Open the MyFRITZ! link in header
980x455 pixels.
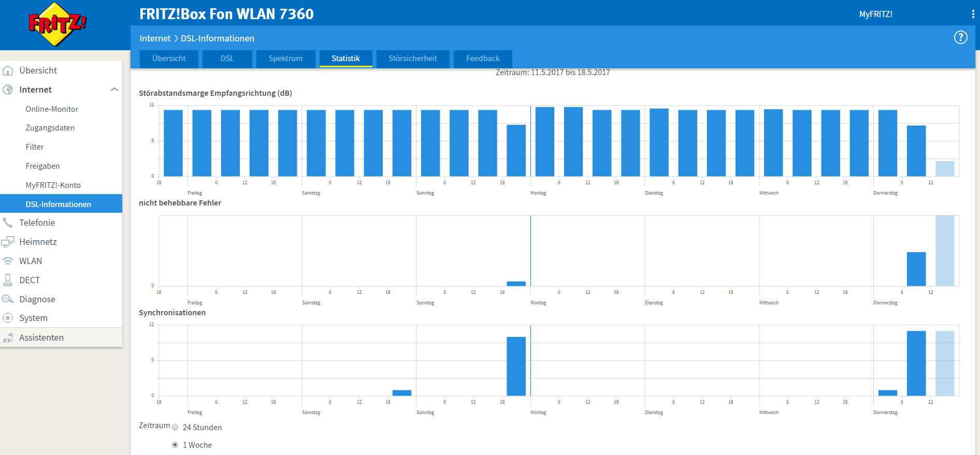click(x=875, y=14)
